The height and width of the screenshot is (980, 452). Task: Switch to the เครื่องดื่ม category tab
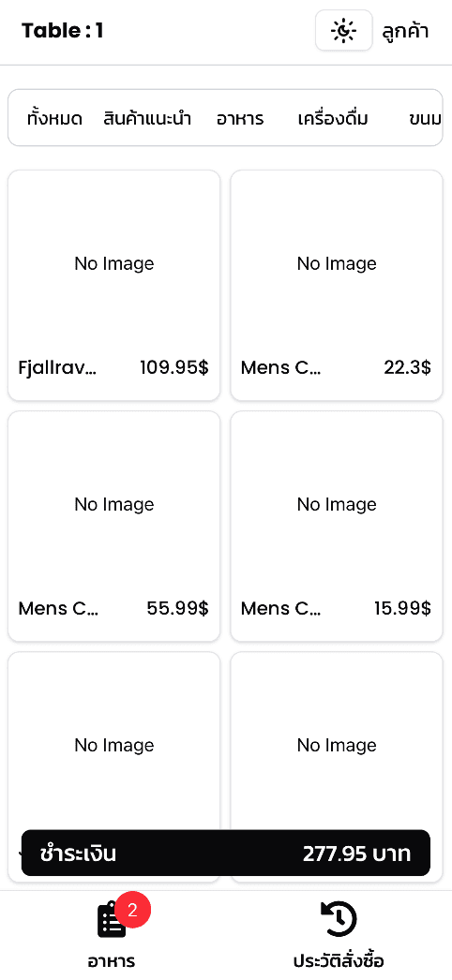(333, 119)
